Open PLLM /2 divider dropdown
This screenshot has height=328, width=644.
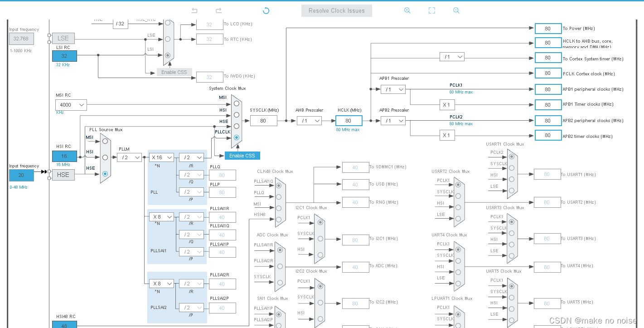click(x=129, y=157)
